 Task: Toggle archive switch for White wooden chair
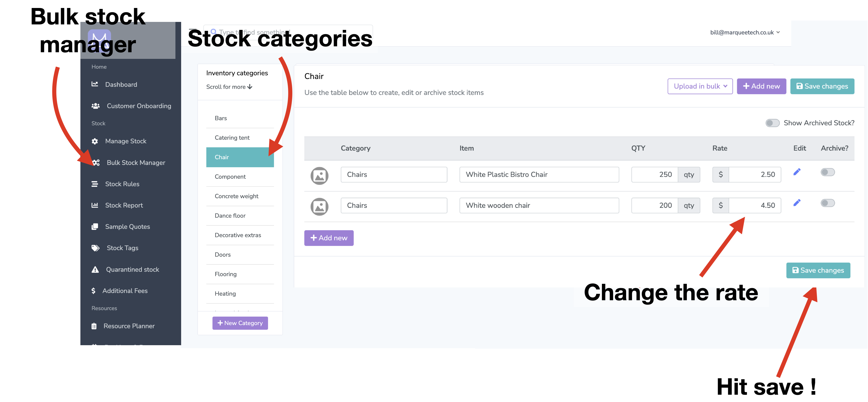pyautogui.click(x=828, y=203)
